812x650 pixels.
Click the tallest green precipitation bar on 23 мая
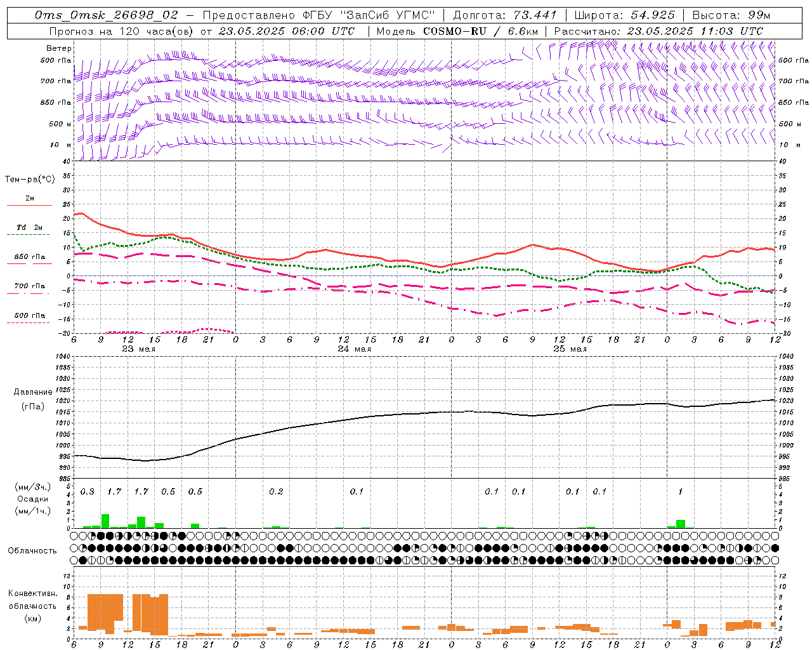105,521
